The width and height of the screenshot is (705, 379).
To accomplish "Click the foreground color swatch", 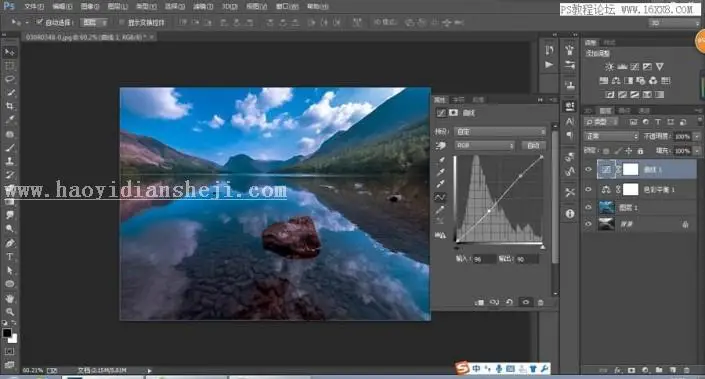I will tap(7, 333).
